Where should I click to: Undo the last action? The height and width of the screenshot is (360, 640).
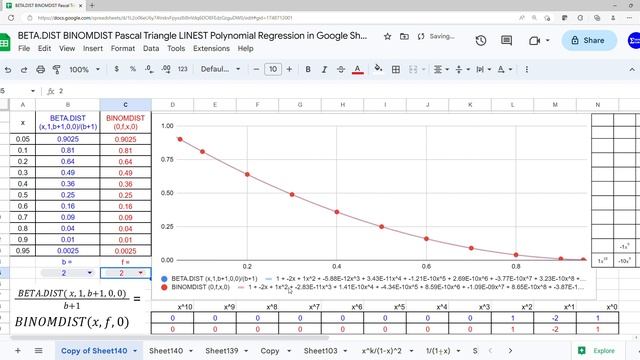(x=8, y=70)
